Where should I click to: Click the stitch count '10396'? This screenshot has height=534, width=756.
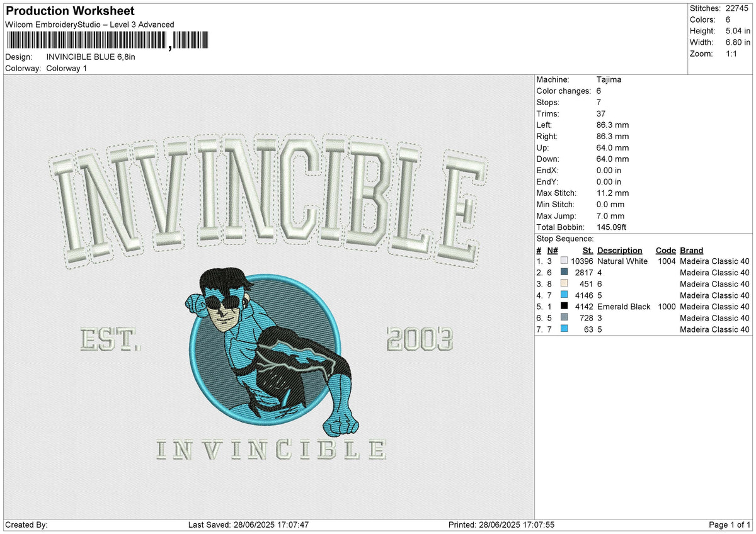click(583, 261)
